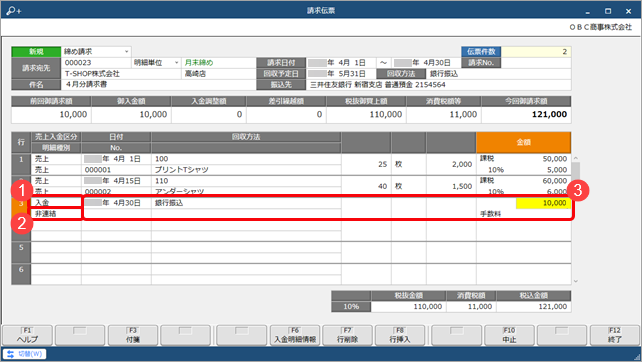Click the 回収方法 field 銀行振込 in header

click(x=499, y=74)
